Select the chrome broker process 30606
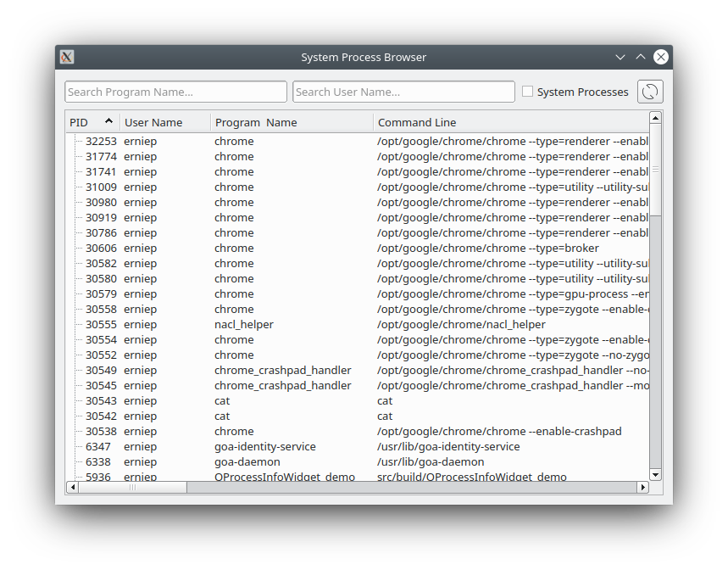The image size is (728, 570). [358, 248]
